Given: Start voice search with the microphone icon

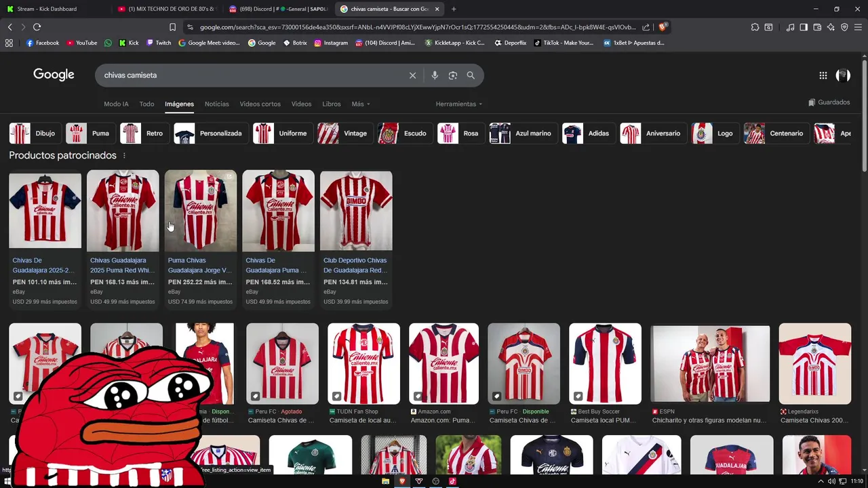Looking at the screenshot, I should [x=435, y=75].
